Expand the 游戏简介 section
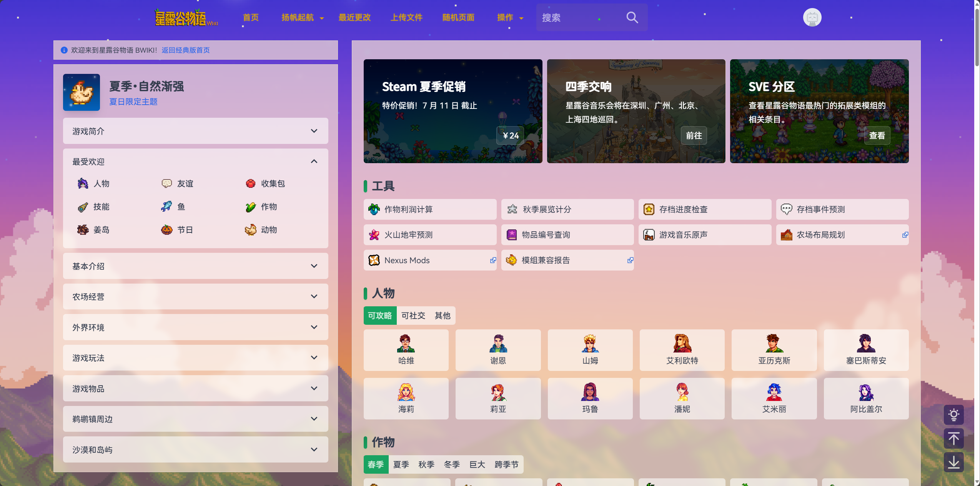 pos(195,131)
